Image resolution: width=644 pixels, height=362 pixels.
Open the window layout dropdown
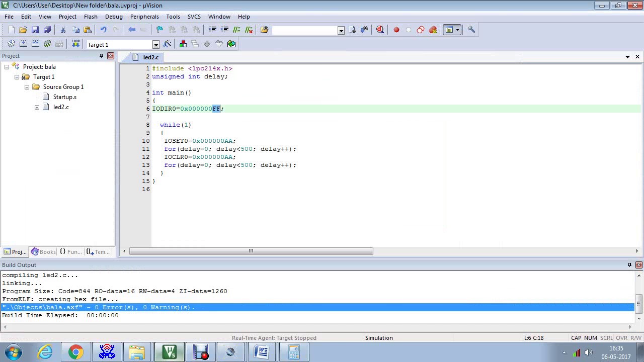(x=457, y=30)
